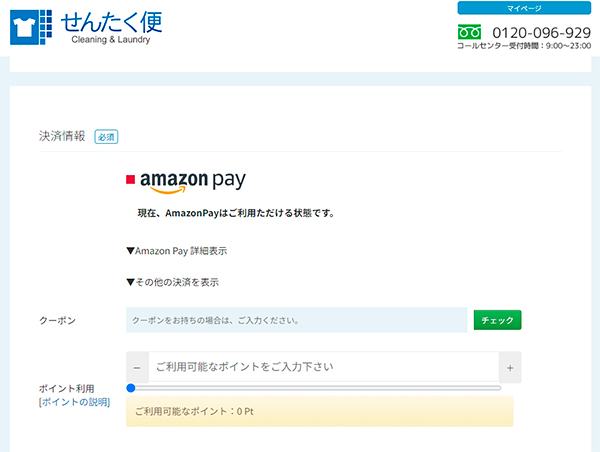Click the せんたく便 logo

(x=86, y=27)
